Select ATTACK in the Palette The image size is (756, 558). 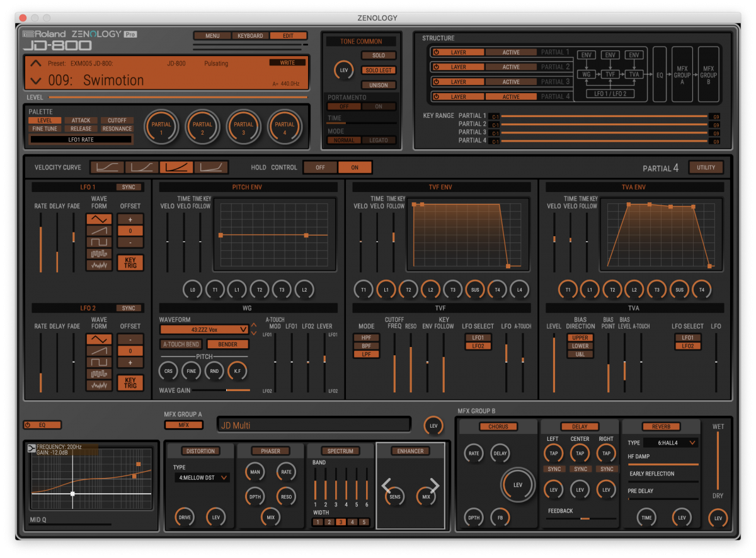pos(81,120)
